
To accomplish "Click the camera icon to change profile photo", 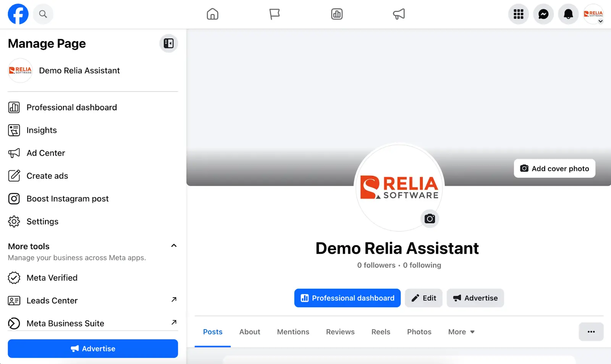I will pos(429,219).
